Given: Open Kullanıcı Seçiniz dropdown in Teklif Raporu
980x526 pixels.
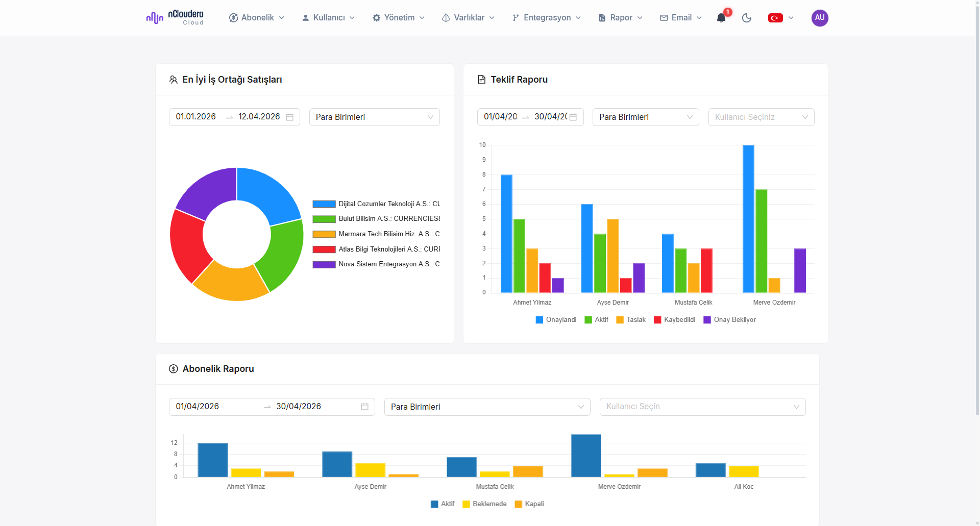Looking at the screenshot, I should (761, 117).
